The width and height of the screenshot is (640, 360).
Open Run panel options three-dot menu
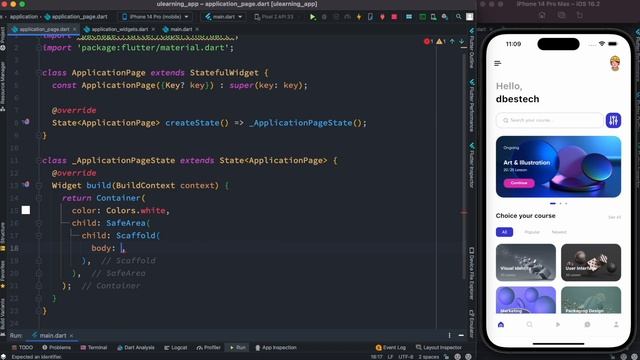point(449,335)
